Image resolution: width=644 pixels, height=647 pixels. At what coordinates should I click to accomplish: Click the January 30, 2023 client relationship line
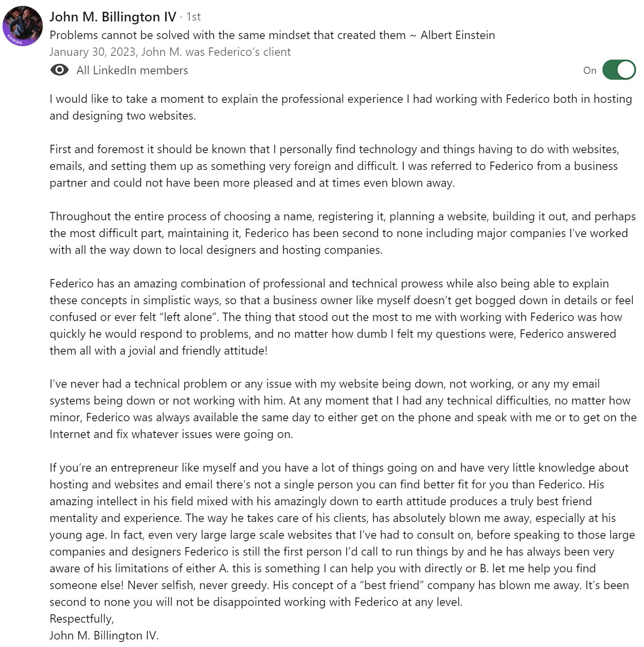point(170,52)
